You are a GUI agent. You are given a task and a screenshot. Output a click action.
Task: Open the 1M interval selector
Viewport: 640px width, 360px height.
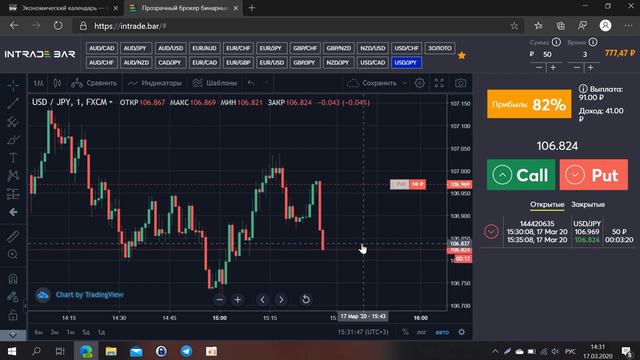(38, 83)
